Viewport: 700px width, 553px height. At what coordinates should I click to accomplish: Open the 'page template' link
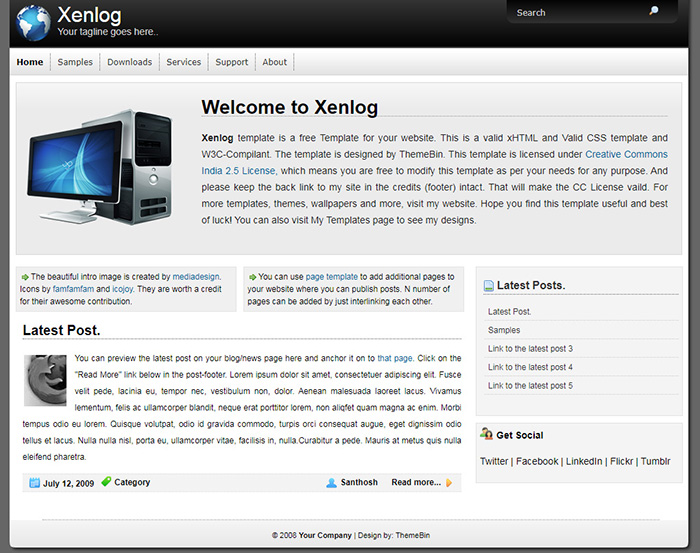click(x=332, y=277)
